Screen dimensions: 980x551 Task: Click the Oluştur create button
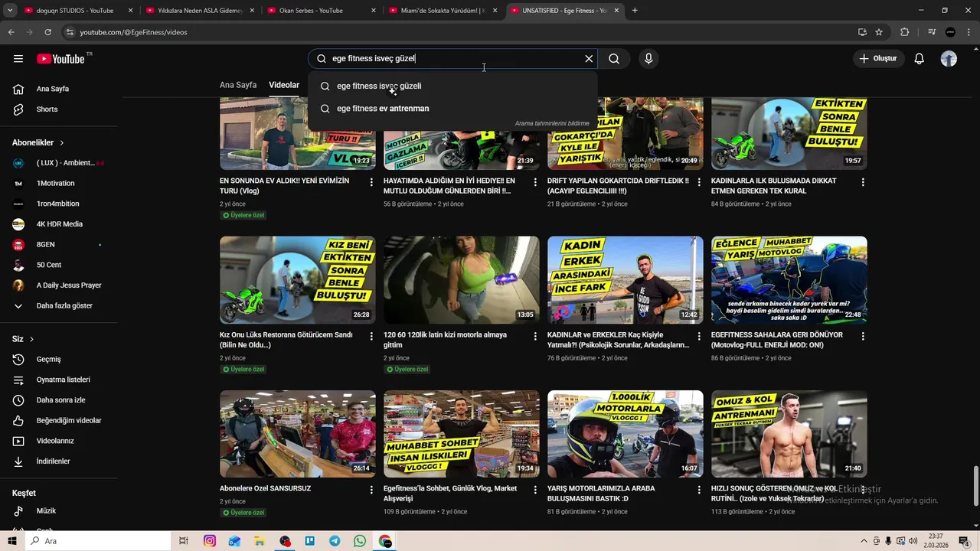(878, 59)
